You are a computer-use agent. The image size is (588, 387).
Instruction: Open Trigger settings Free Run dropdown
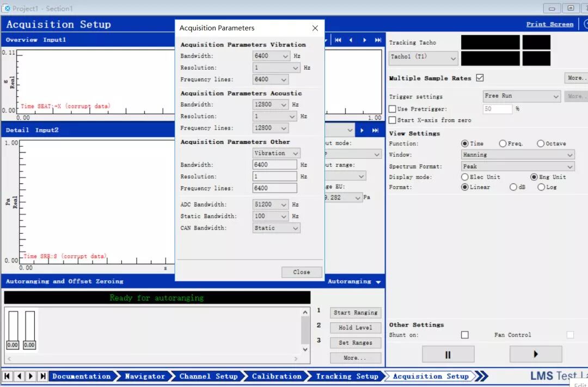coord(522,96)
